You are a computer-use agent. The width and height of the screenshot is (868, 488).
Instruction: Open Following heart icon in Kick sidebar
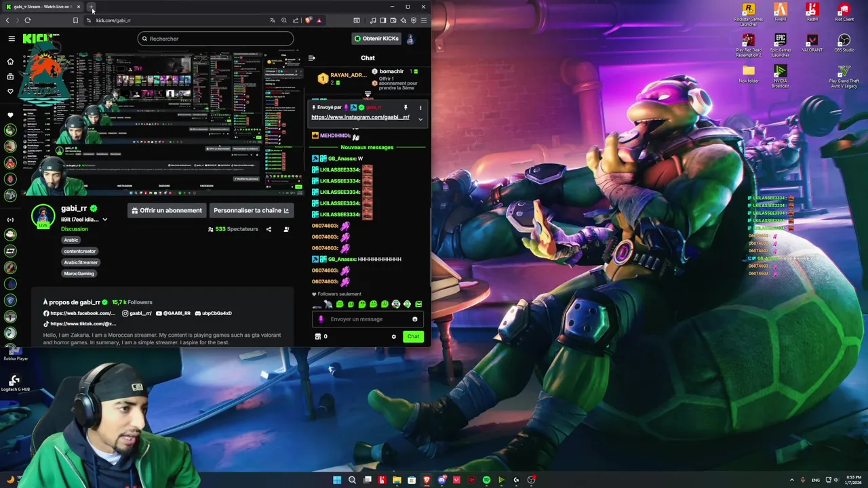click(x=10, y=91)
